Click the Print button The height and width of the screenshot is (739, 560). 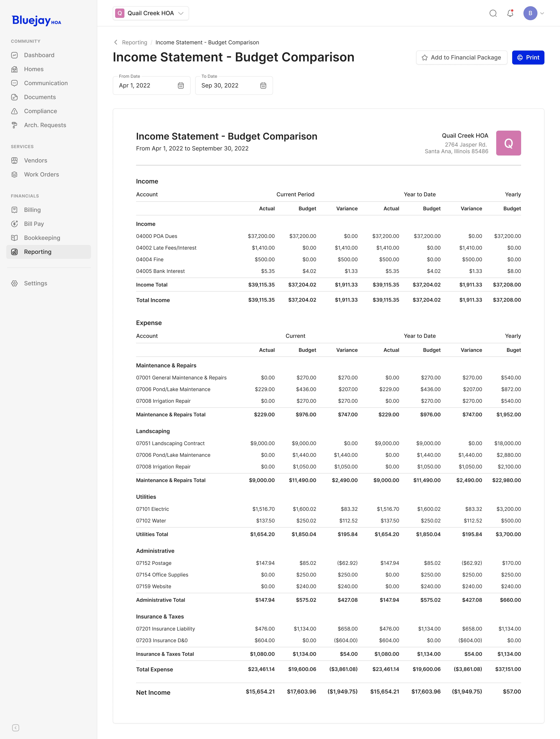tap(528, 58)
